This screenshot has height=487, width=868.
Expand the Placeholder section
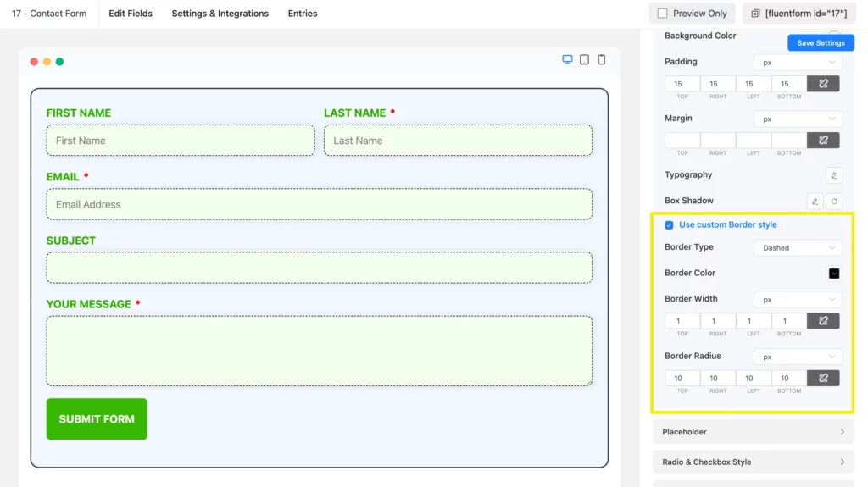pos(754,432)
